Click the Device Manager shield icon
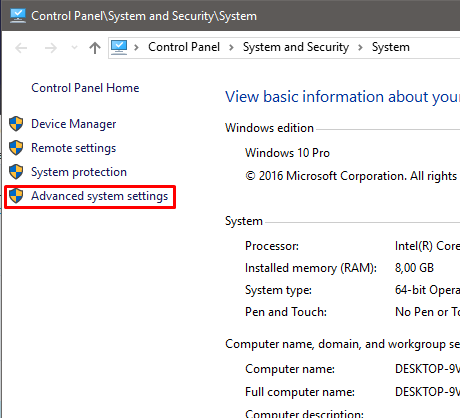 16,124
